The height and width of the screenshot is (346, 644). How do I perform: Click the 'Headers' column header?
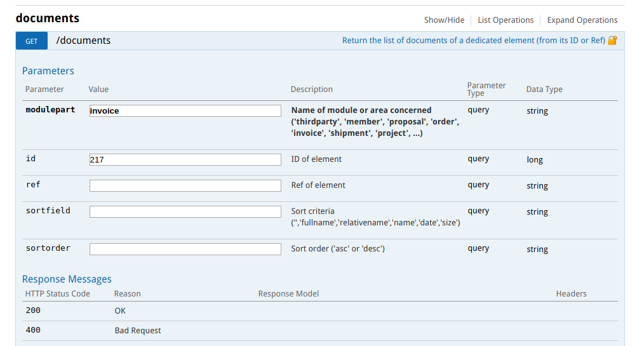point(572,293)
